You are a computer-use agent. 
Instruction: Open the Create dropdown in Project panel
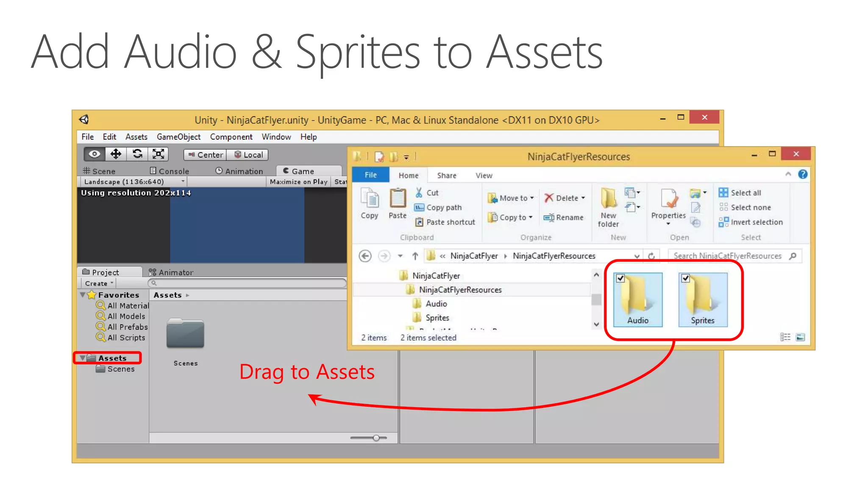click(99, 283)
